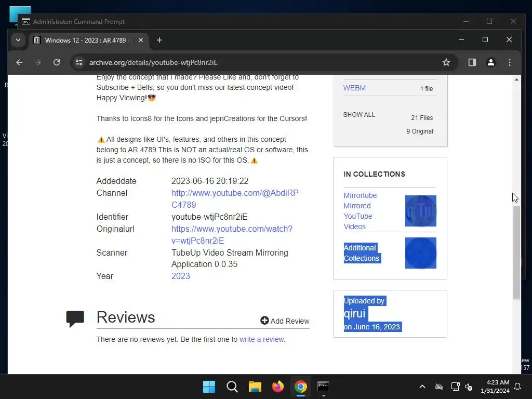Click Add Review button

[285, 321]
